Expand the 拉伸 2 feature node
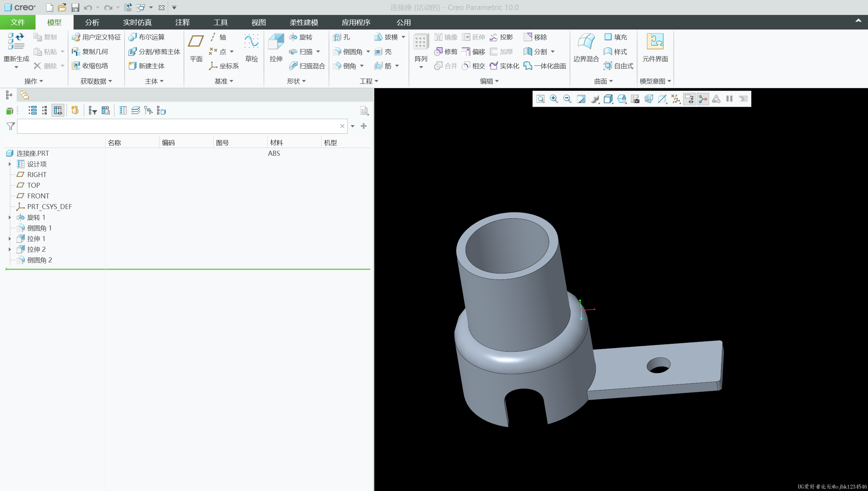The image size is (868, 491). pos(10,249)
